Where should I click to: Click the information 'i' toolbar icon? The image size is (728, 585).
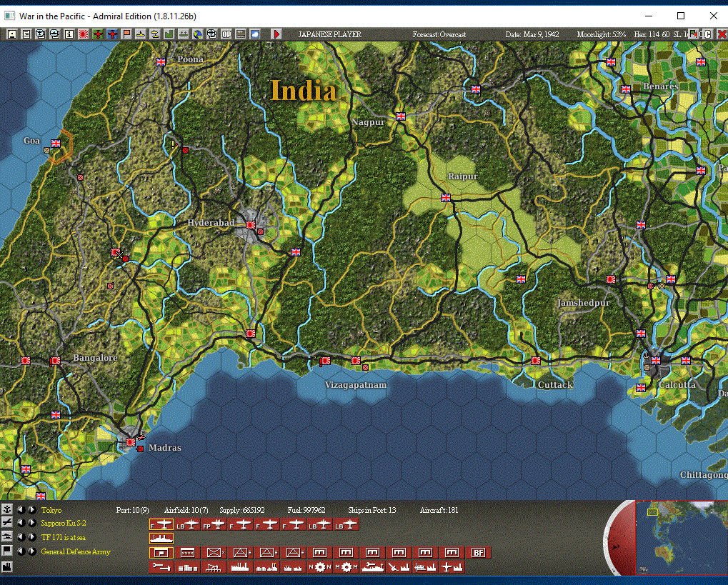[x=69, y=34]
